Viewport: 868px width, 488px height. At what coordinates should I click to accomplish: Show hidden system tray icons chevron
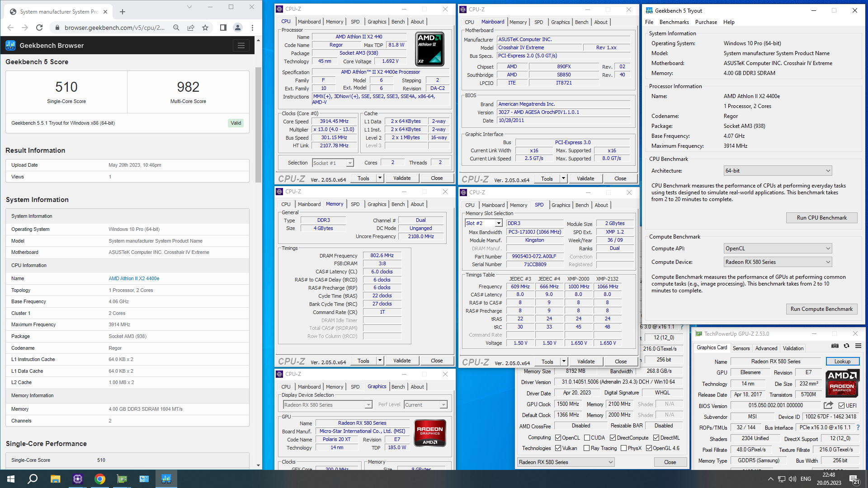770,479
